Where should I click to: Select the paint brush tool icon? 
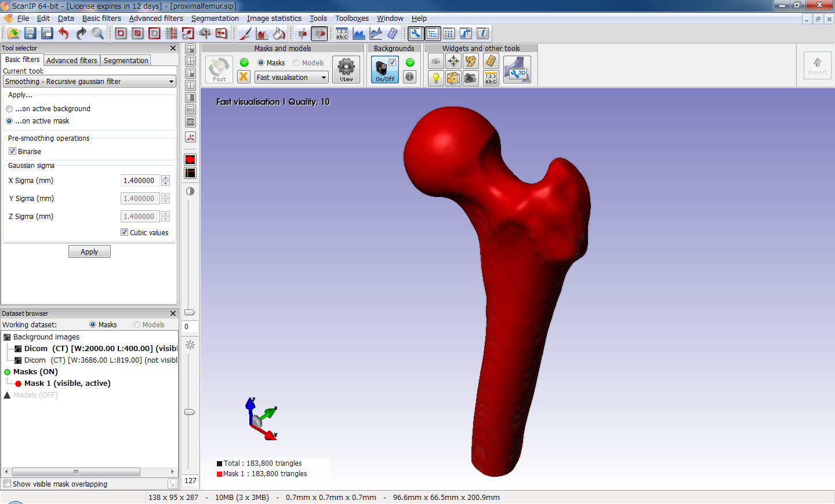pyautogui.click(x=245, y=34)
